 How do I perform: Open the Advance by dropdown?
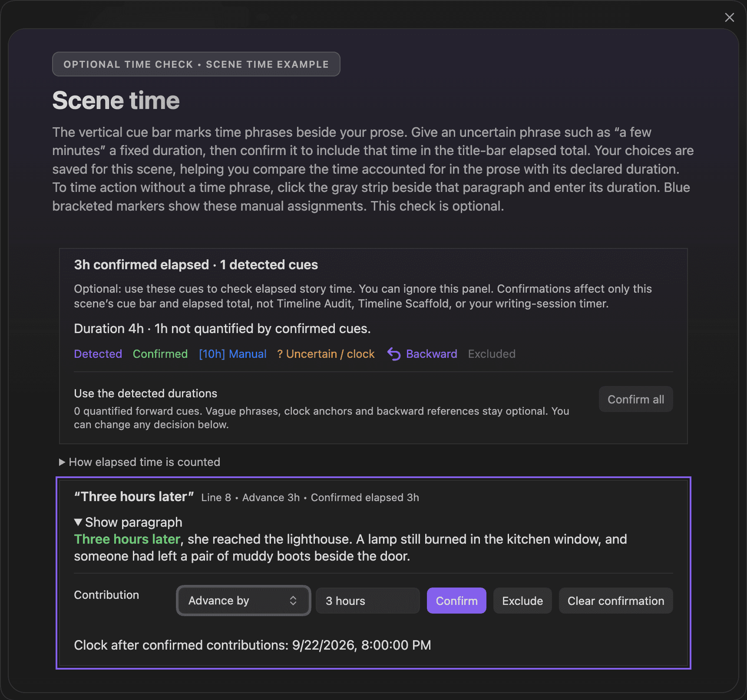click(x=243, y=601)
